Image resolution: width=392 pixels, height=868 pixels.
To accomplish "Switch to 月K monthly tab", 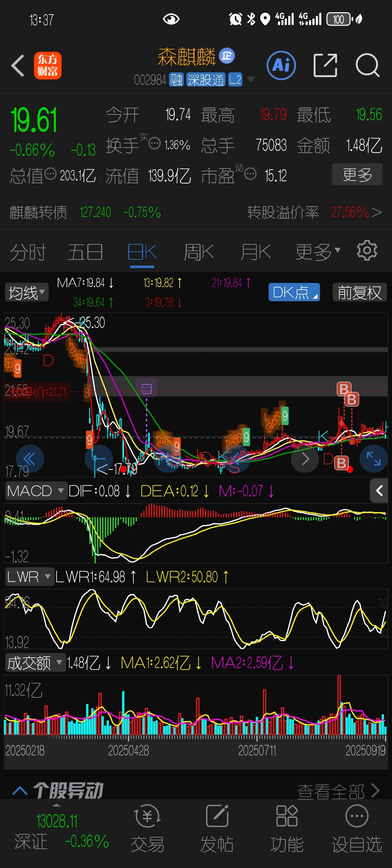I will point(256,252).
